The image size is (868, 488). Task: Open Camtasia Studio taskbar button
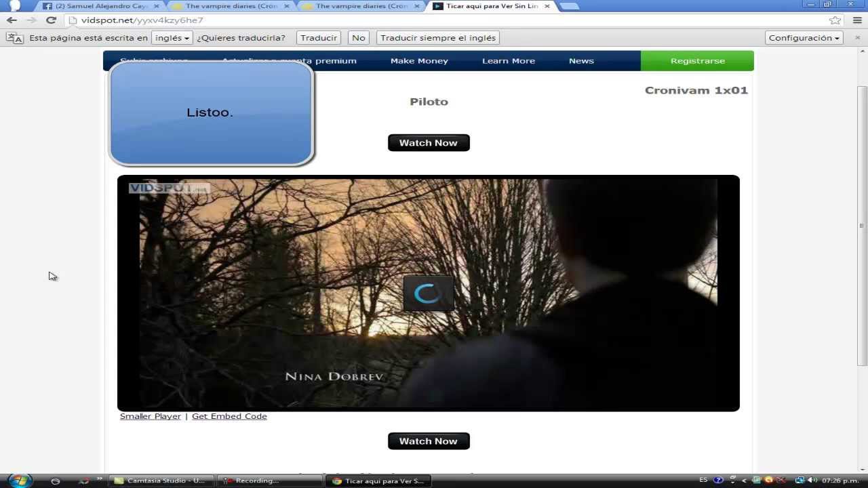(161, 481)
